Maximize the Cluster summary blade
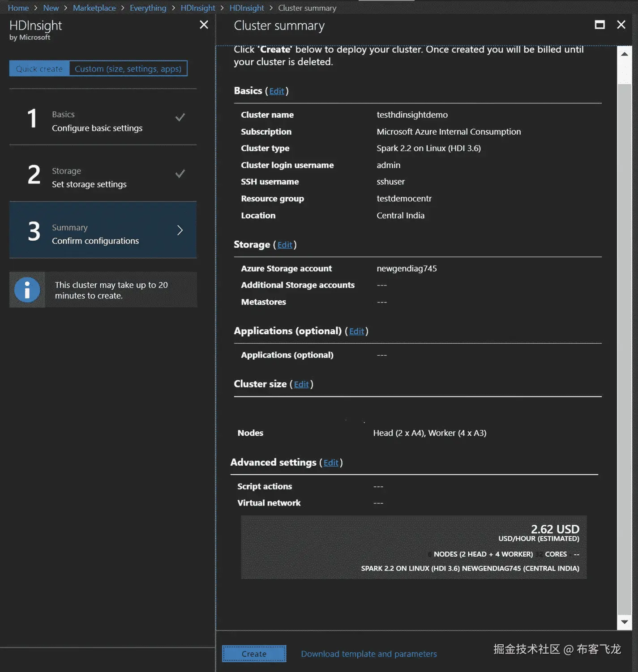Screen dimensions: 638x672 [599, 25]
